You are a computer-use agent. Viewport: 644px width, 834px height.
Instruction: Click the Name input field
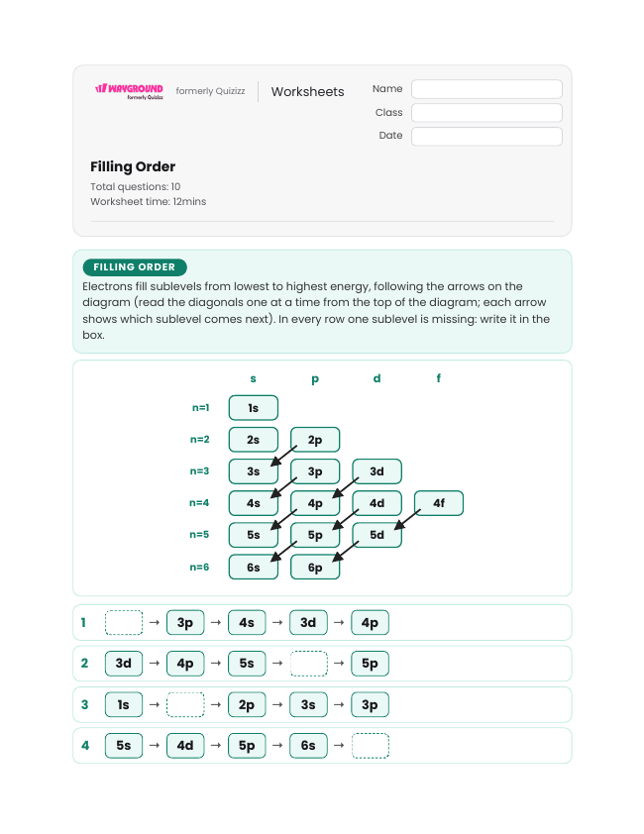pos(486,89)
